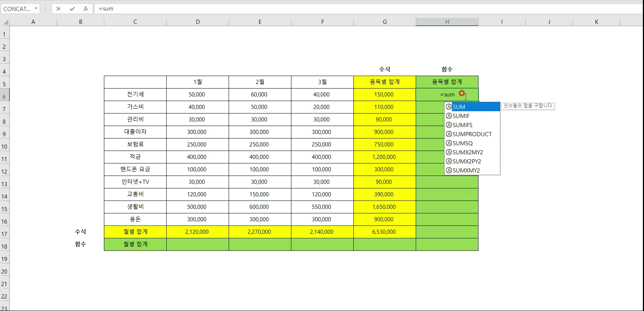Click the 대출이자 row label
The height and width of the screenshot is (311, 644).
coord(135,132)
